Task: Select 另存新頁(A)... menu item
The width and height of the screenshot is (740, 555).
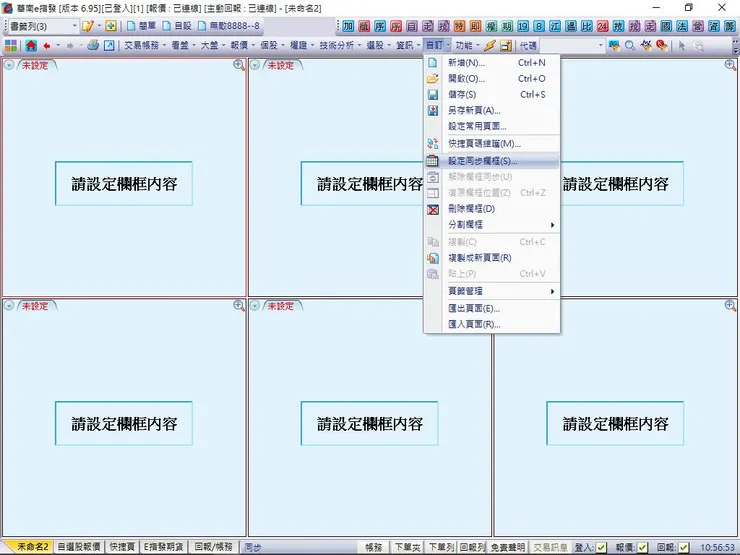Action: pyautogui.click(x=492, y=110)
